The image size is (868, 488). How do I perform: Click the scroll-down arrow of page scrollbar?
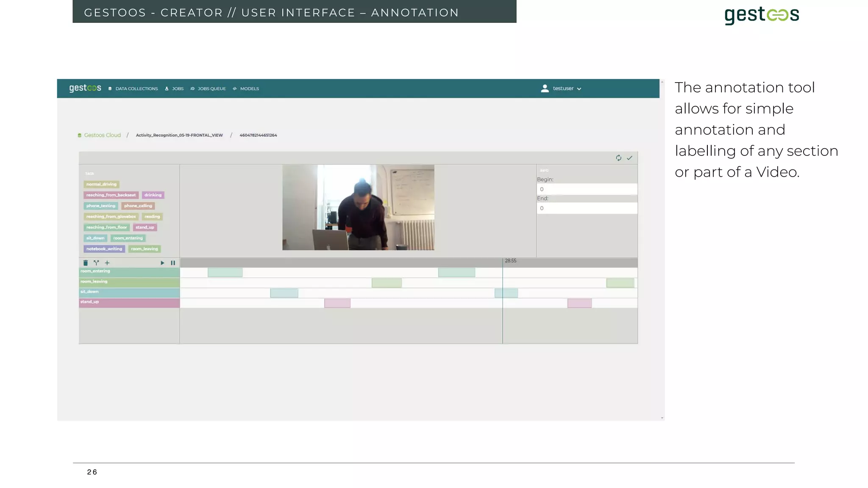662,418
